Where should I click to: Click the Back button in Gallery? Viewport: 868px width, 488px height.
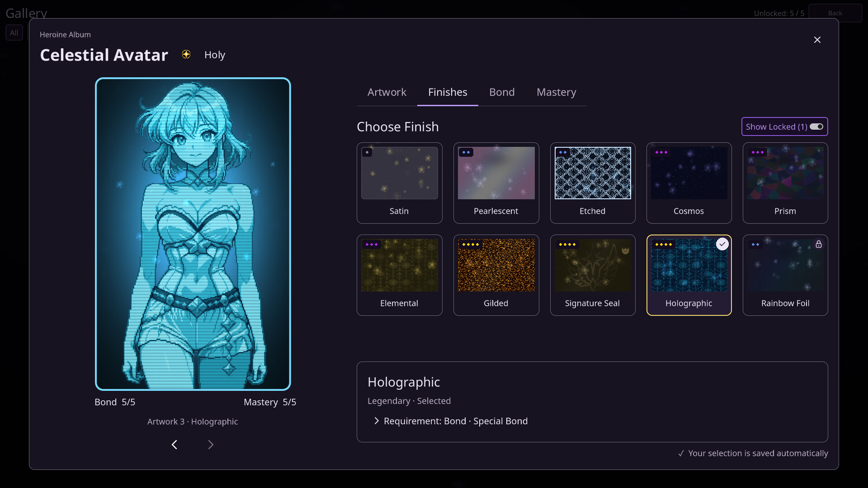pyautogui.click(x=835, y=13)
